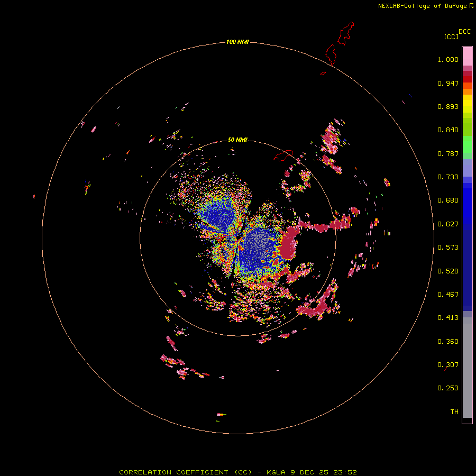476x476 pixels.
Task: Select the 0.467 legend value
Action: (x=448, y=295)
